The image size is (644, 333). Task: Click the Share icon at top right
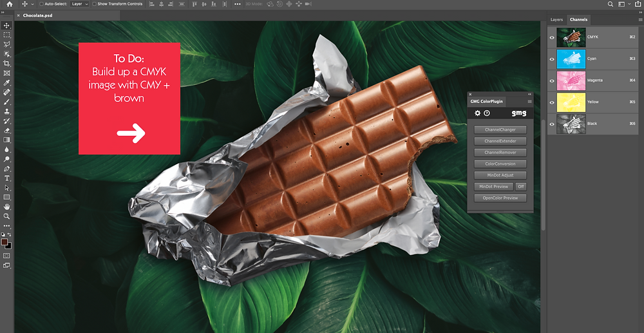click(x=638, y=4)
